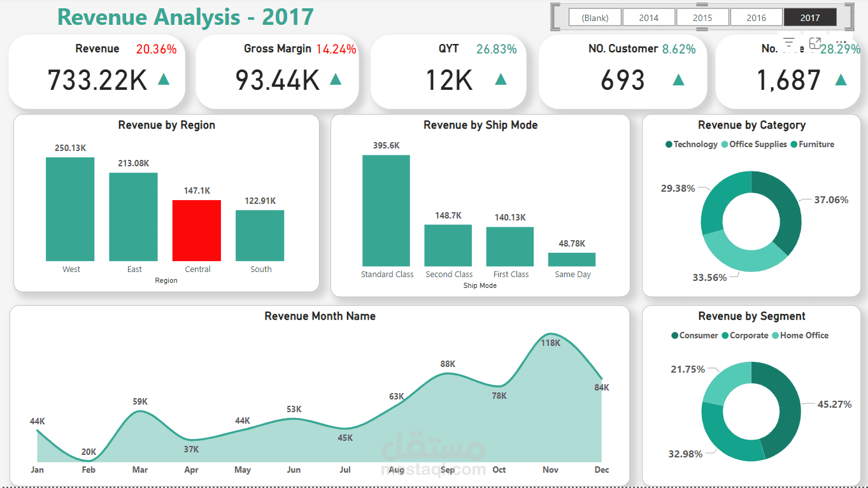
Task: Click the Revenue by Region chart title
Action: pyautogui.click(x=167, y=126)
